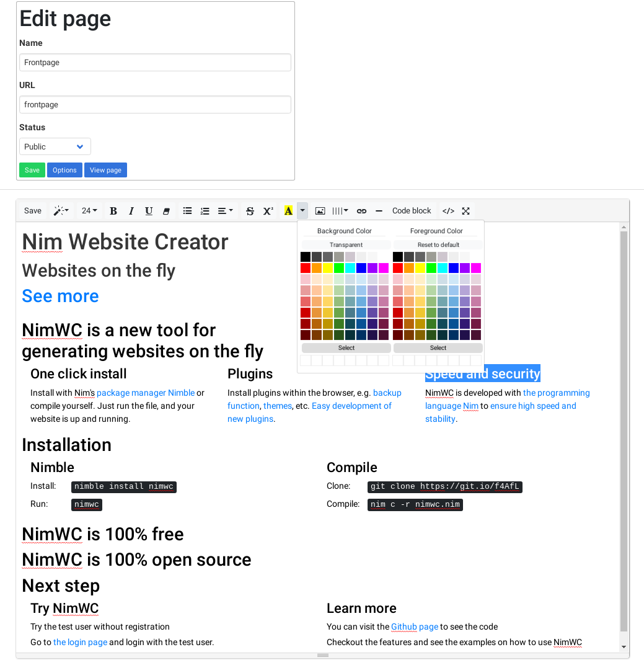Click the Code block toolbar button
The width and height of the screenshot is (644, 660).
pos(412,211)
